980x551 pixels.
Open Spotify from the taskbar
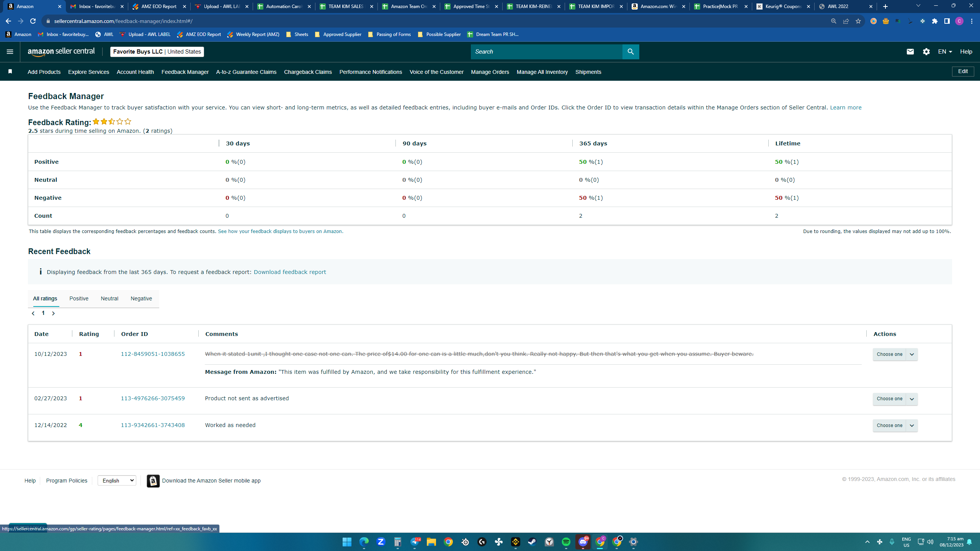coord(566,542)
